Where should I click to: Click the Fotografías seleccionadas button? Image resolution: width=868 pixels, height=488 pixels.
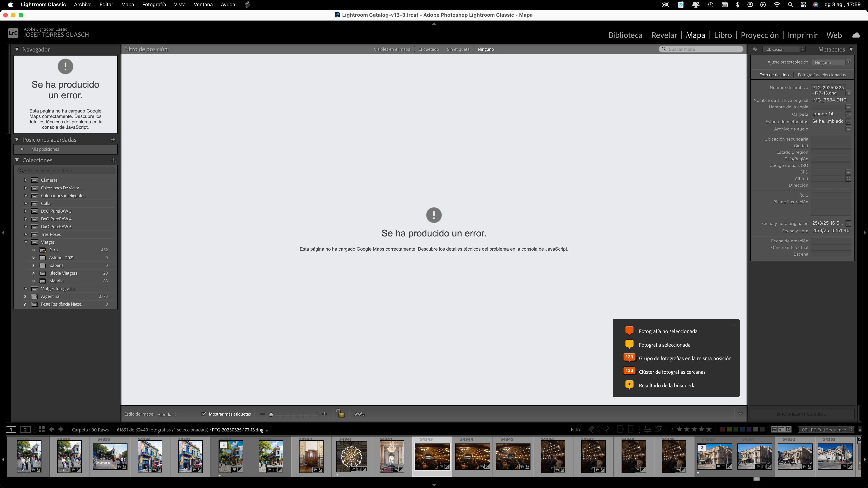(821, 75)
